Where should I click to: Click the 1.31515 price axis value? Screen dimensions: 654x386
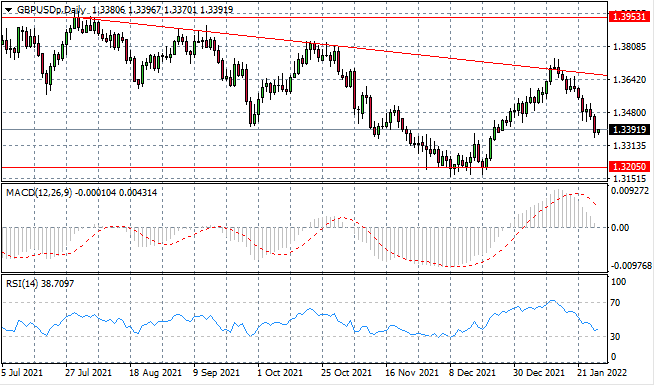(x=630, y=179)
